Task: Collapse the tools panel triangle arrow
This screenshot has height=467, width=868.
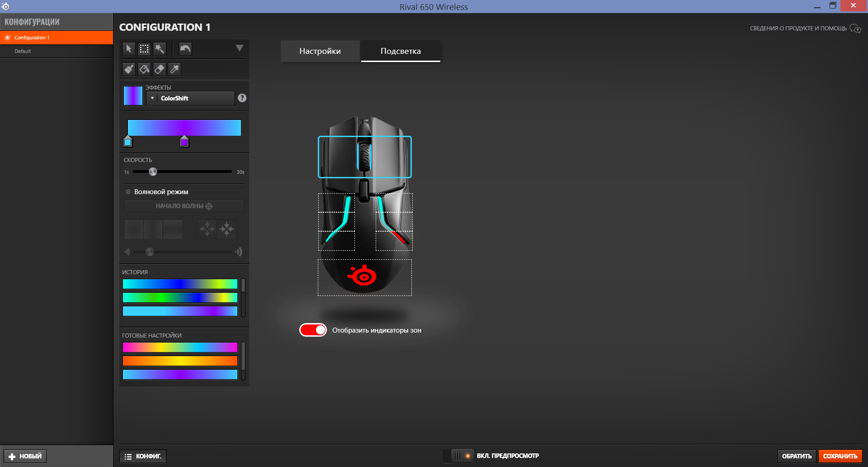Action: click(240, 48)
